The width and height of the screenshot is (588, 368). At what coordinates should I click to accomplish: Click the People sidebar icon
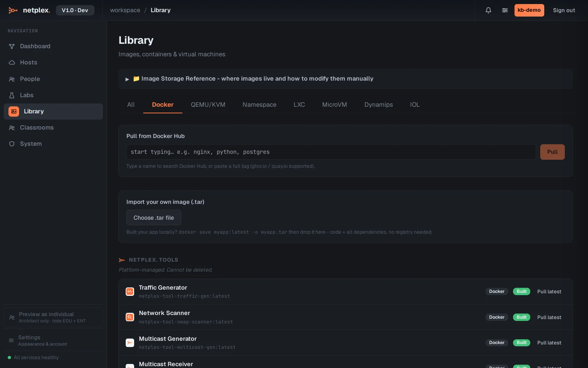tap(12, 79)
